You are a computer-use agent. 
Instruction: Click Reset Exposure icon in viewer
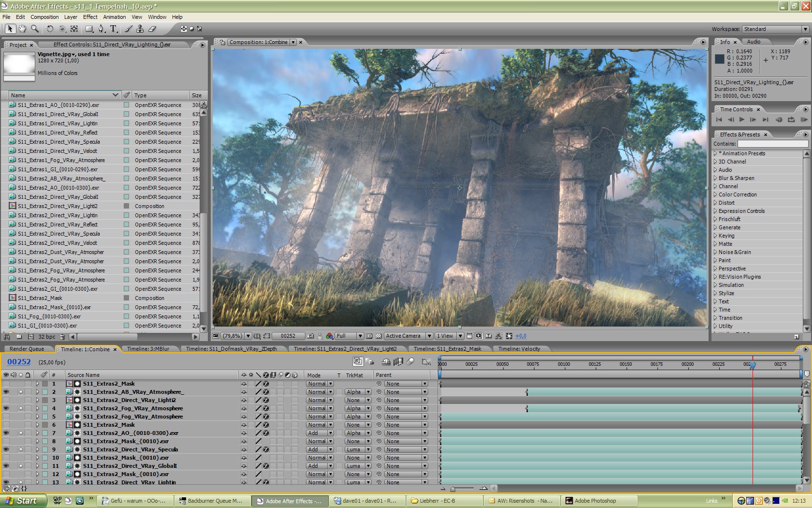click(509, 336)
